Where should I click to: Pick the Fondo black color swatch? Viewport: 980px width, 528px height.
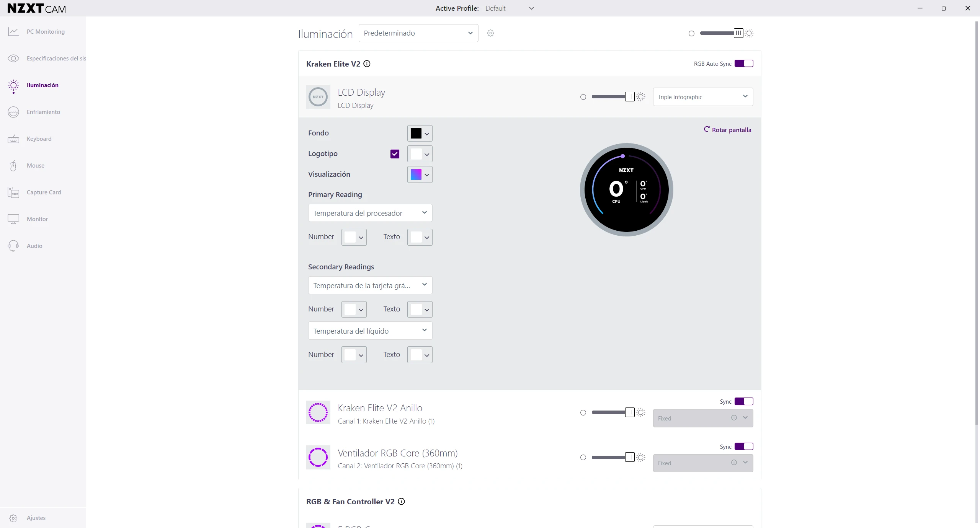pos(416,133)
